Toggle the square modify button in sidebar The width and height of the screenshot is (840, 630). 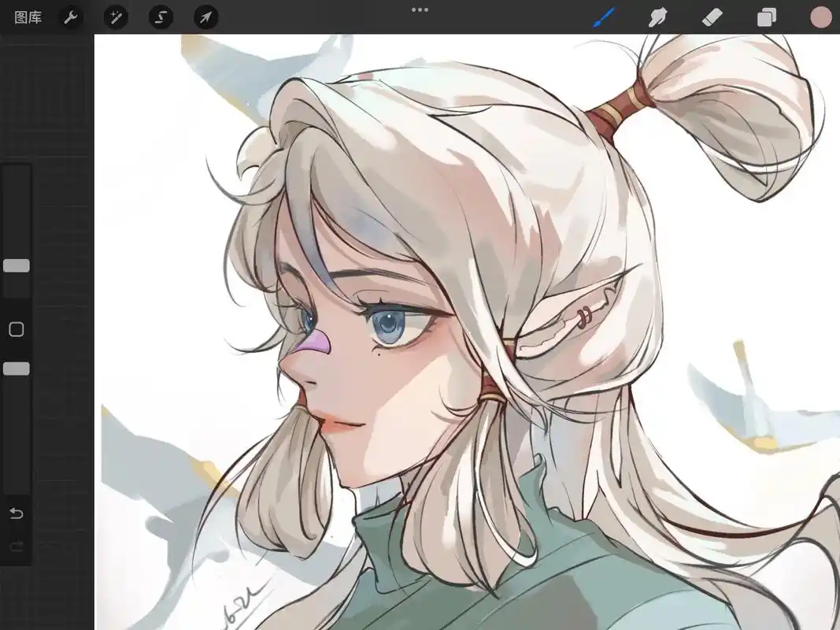point(17,329)
